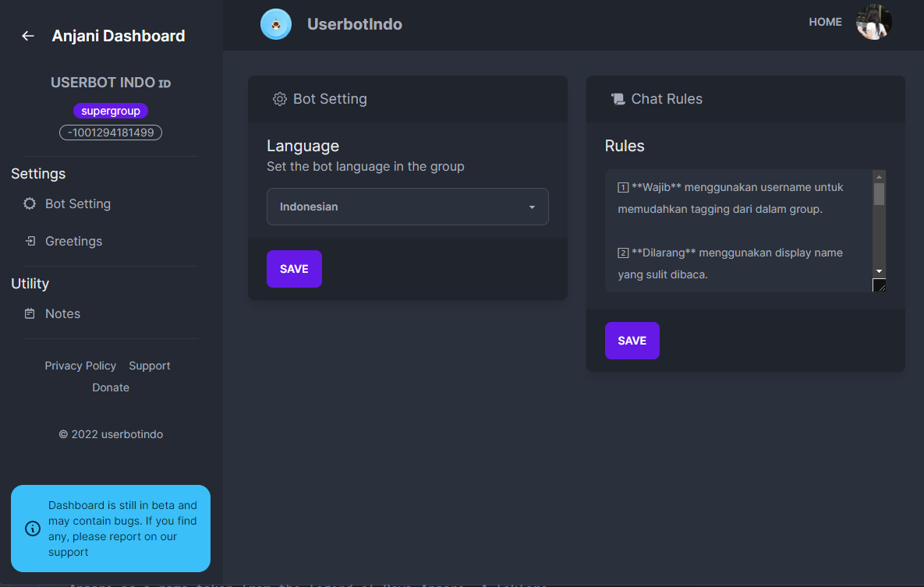Click inside the Rules text area
The height and width of the screenshot is (587, 924).
tap(738, 231)
